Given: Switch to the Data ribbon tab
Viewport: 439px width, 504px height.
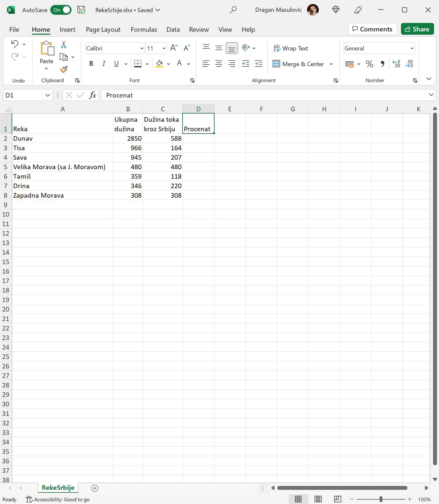Looking at the screenshot, I should (x=173, y=30).
